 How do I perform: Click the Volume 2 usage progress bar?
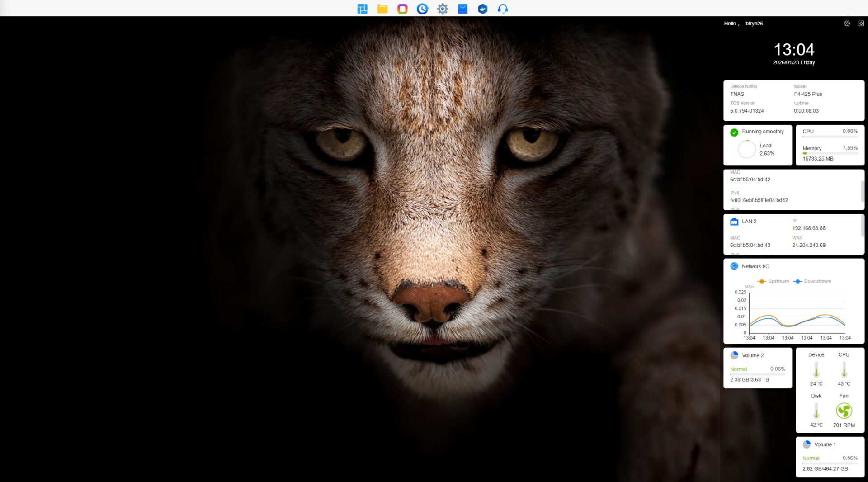(x=758, y=374)
